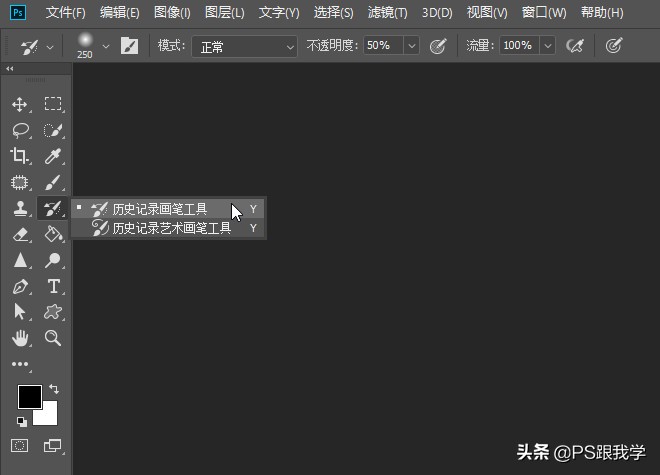Reset default foreground/background colors
The height and width of the screenshot is (475, 660).
[x=22, y=421]
